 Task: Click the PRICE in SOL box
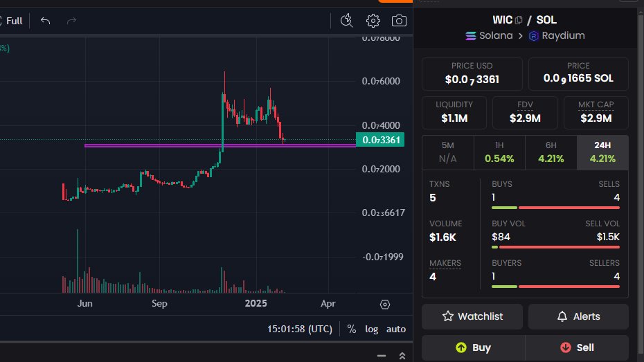(x=578, y=74)
